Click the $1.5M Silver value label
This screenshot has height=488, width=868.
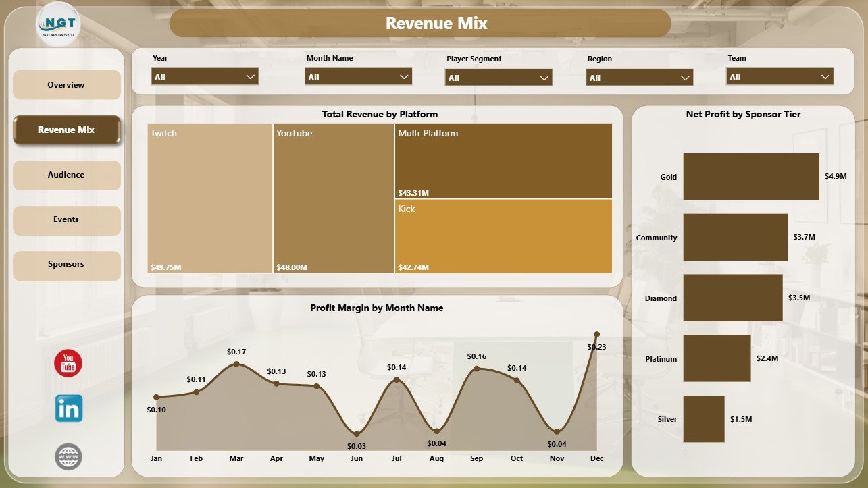tap(741, 419)
